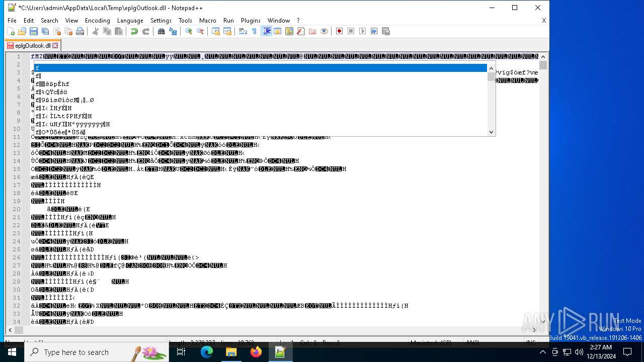Click the Print toolbar icon
The width and height of the screenshot is (644, 362).
[x=80, y=31]
